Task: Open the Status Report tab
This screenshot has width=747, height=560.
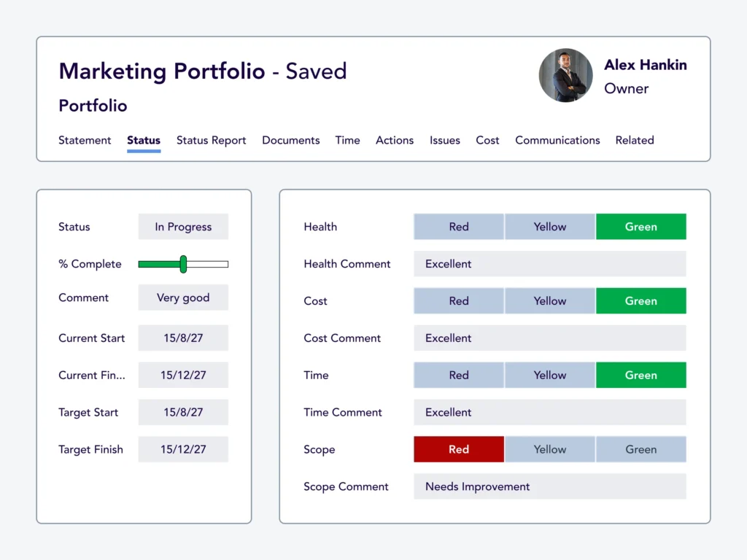Action: click(211, 140)
